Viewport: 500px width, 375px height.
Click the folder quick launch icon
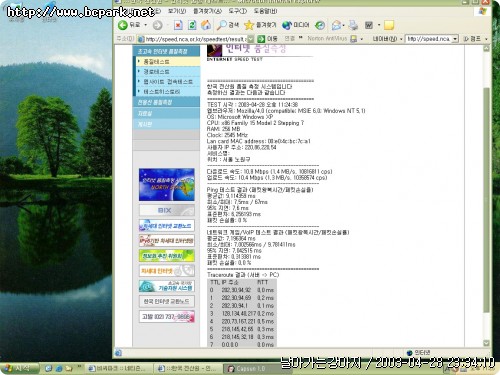coord(69,368)
